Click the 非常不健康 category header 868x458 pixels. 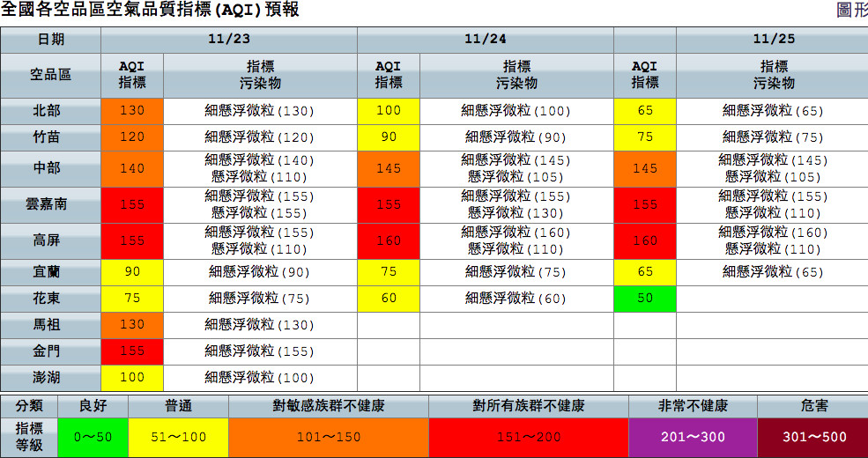coord(692,406)
